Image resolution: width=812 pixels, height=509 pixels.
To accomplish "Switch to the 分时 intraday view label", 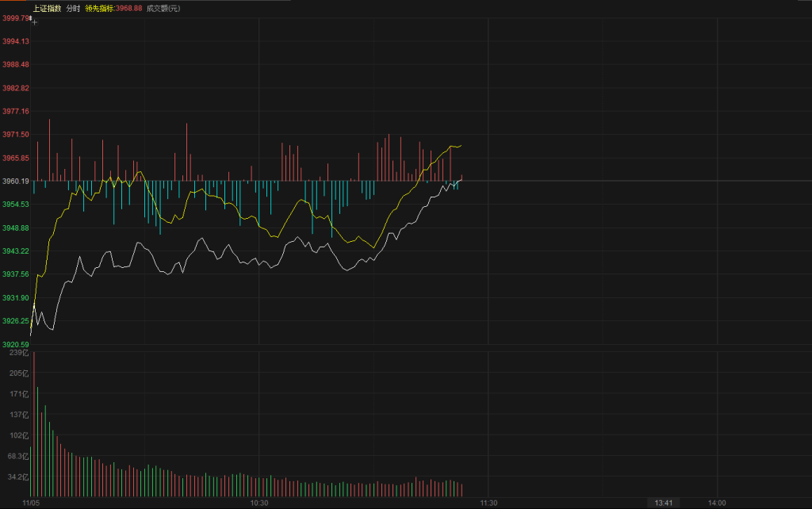I will tap(73, 8).
